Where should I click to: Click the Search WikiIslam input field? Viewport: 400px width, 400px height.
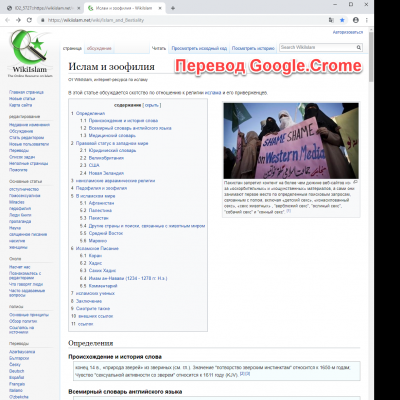click(x=318, y=48)
